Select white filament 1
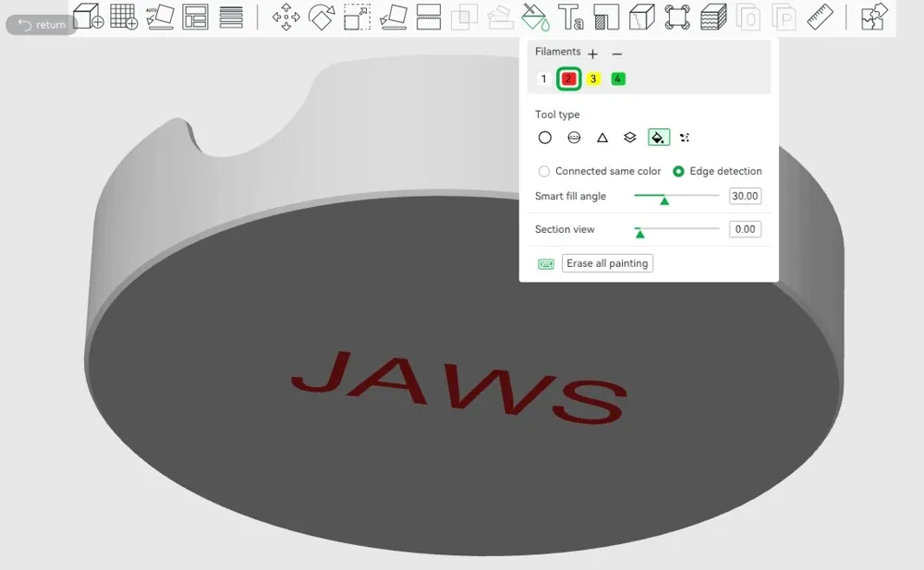 click(x=544, y=79)
